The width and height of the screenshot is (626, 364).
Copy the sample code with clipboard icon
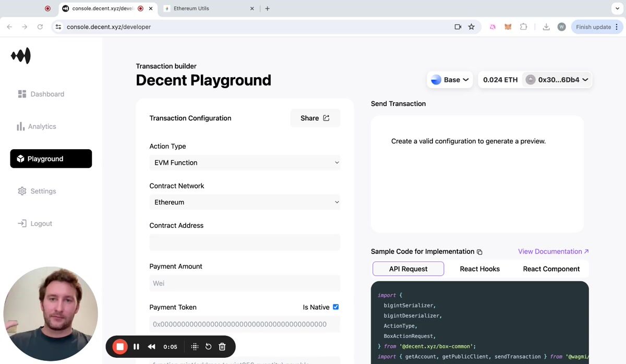click(479, 252)
